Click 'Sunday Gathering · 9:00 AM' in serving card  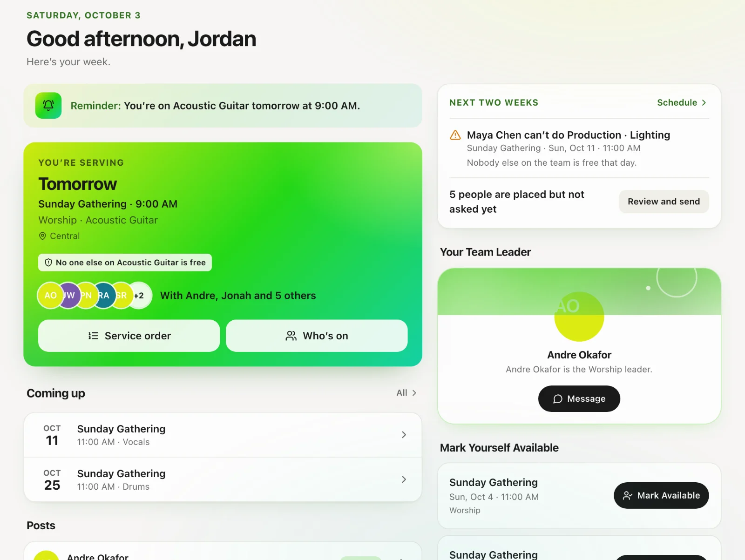(108, 204)
